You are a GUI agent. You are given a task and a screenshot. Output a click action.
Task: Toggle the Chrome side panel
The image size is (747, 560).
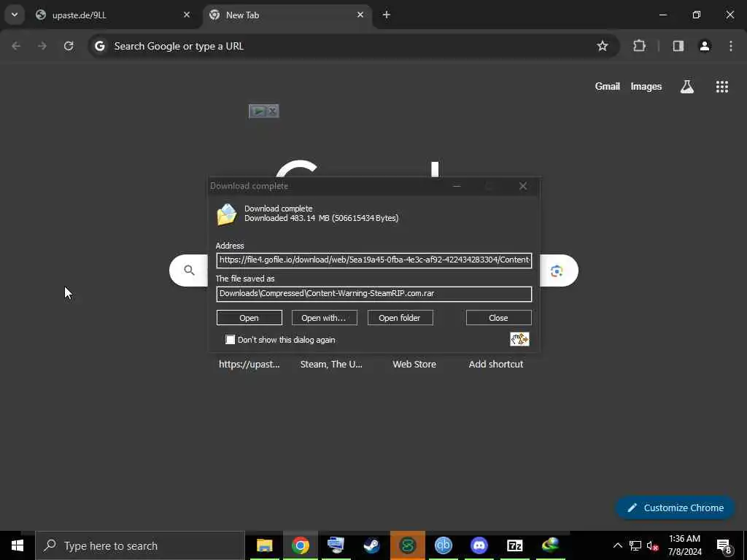click(678, 46)
